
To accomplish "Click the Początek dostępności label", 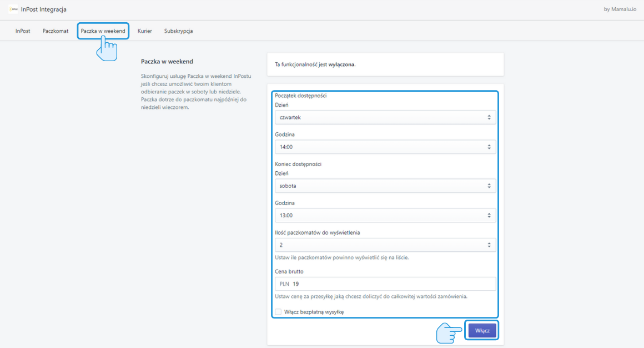I will 301,96.
